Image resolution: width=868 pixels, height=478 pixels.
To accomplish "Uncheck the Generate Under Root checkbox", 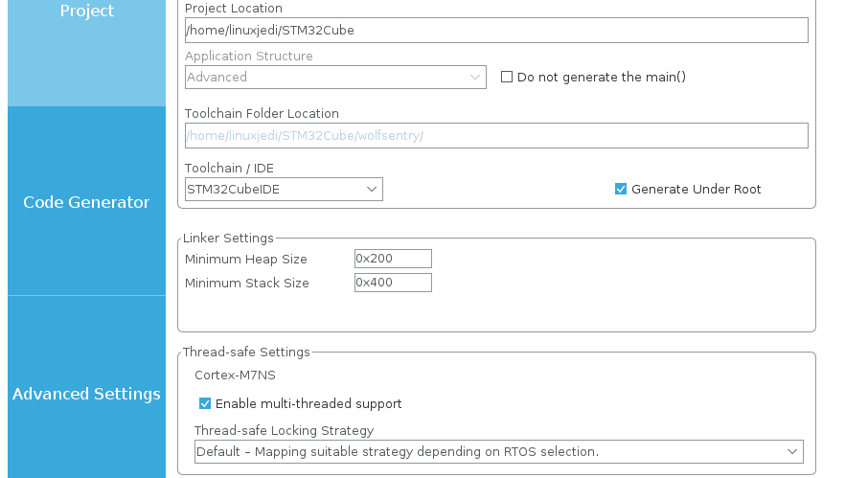I will [x=621, y=190].
